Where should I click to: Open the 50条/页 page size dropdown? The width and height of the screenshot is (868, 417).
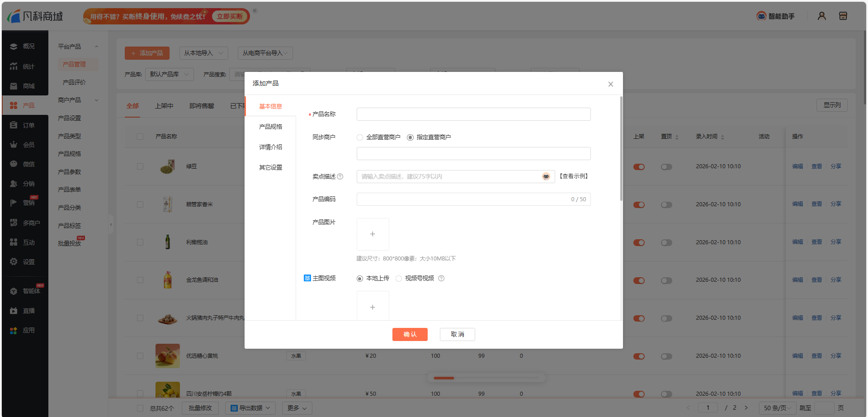777,408
